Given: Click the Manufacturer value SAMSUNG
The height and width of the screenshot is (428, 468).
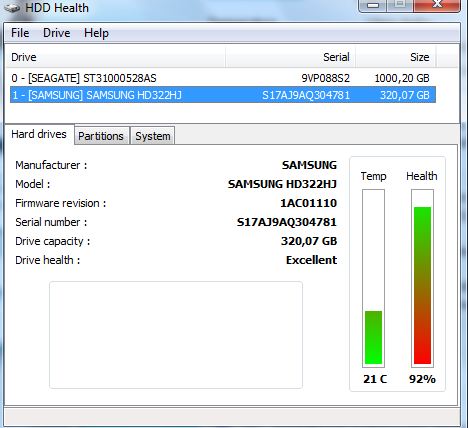Looking at the screenshot, I should (x=309, y=165).
